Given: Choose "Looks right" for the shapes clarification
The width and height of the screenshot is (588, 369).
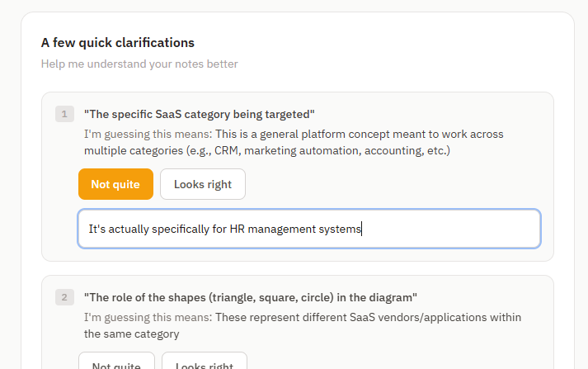Looking at the screenshot, I should tap(204, 363).
